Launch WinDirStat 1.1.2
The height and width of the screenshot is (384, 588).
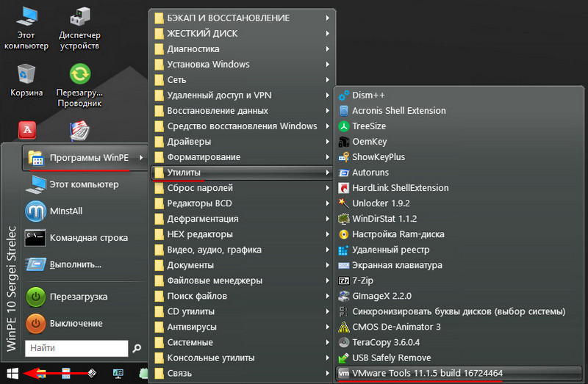click(x=459, y=218)
